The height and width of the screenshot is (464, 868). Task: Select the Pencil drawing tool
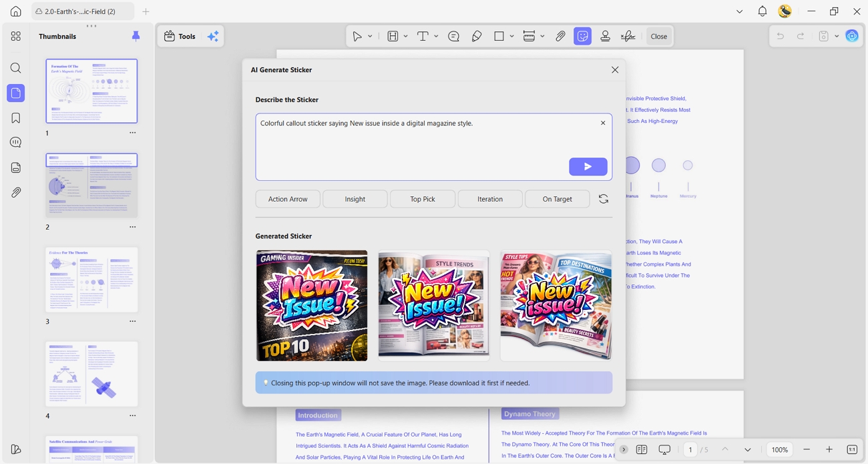(x=477, y=36)
